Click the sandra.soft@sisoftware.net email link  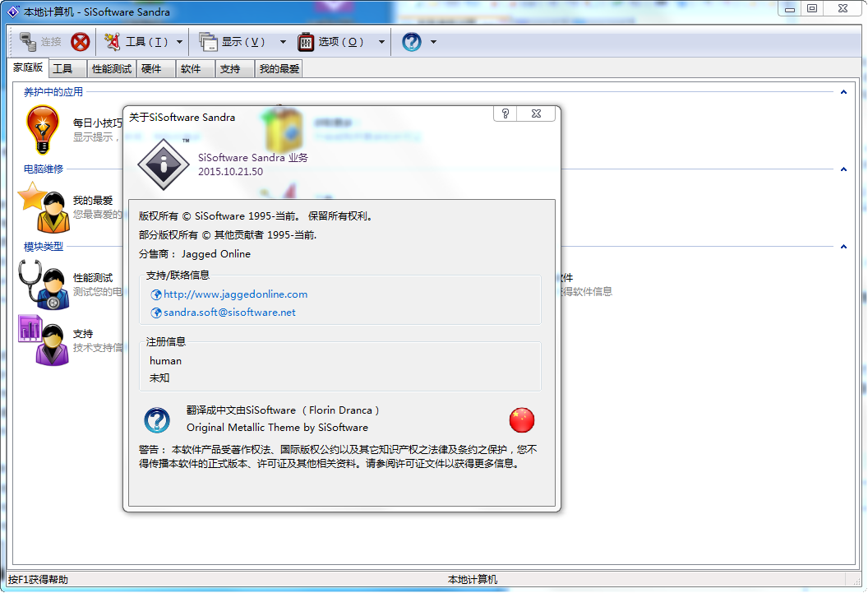[x=229, y=313]
